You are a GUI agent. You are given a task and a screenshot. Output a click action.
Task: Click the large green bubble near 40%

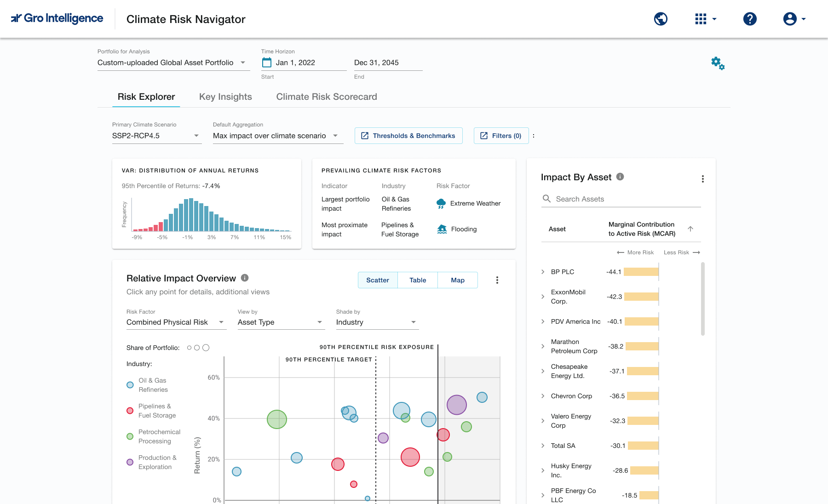pyautogui.click(x=277, y=419)
